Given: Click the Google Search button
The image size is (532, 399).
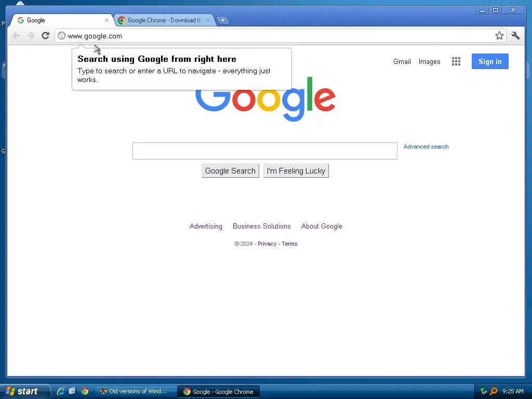Looking at the screenshot, I should point(230,170).
